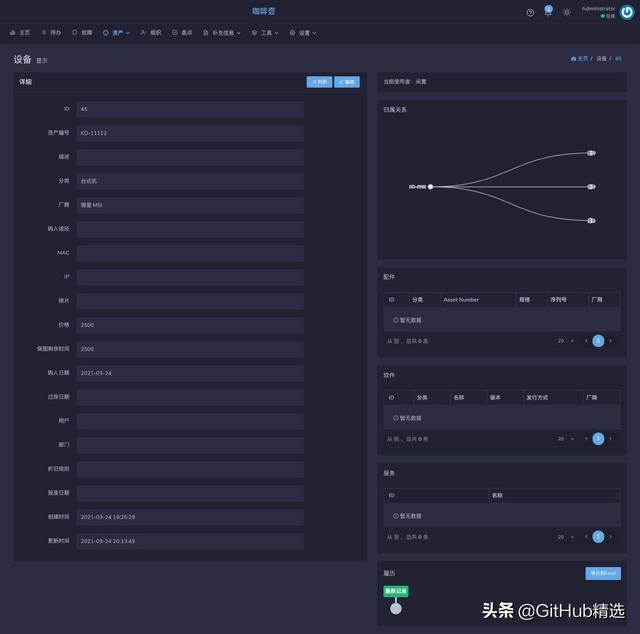Go to next page in 配件 table
The width and height of the screenshot is (640, 634).
point(611,341)
